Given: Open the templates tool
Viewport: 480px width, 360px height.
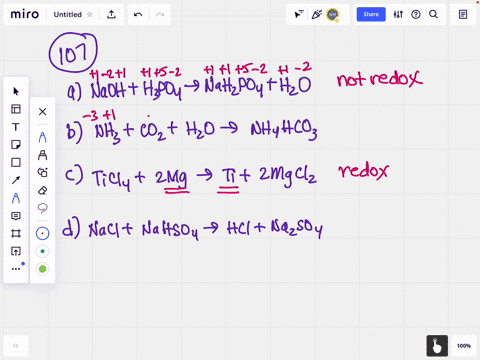Looking at the screenshot, I should pyautogui.click(x=16, y=109).
